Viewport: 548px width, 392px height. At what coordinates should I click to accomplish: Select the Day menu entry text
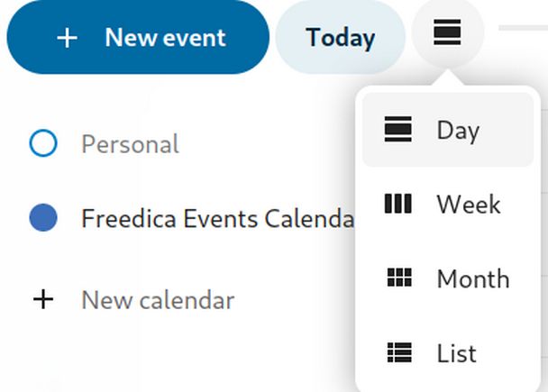[458, 130]
